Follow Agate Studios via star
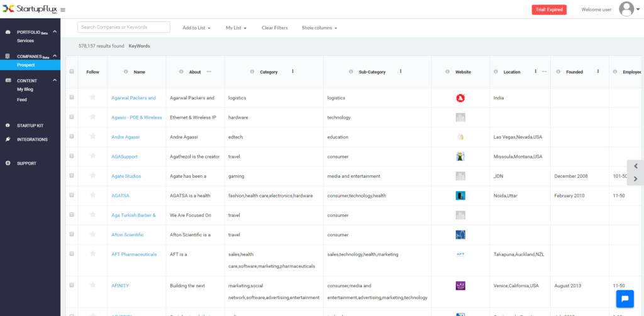 (x=93, y=175)
